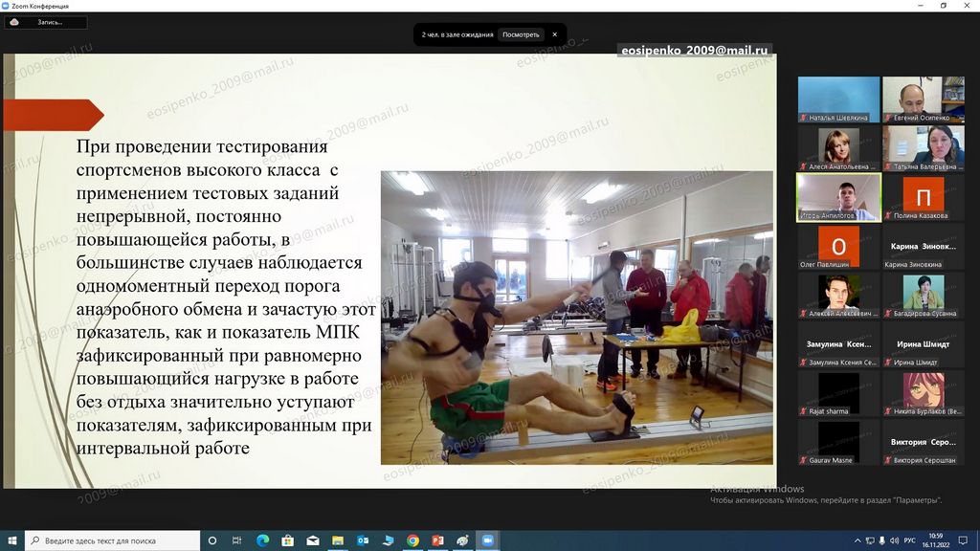Click the Zoom icon in the taskbar
This screenshot has width=980, height=551.
point(487,540)
